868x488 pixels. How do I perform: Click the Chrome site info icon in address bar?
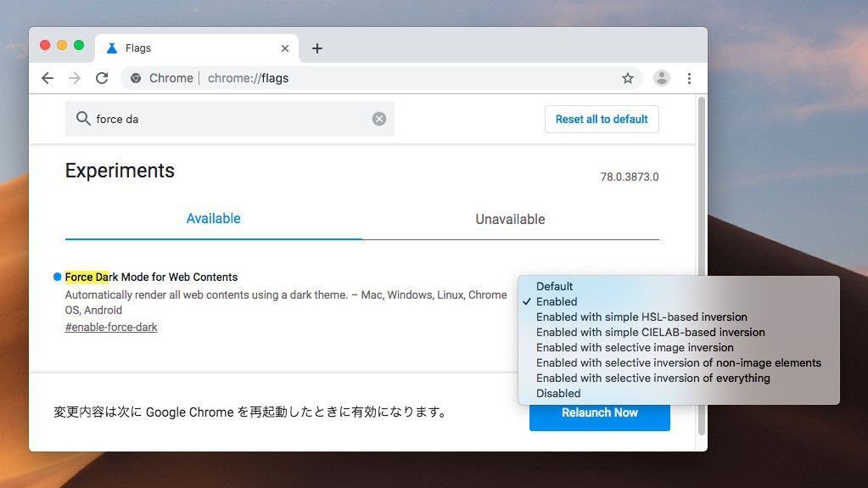[x=136, y=78]
